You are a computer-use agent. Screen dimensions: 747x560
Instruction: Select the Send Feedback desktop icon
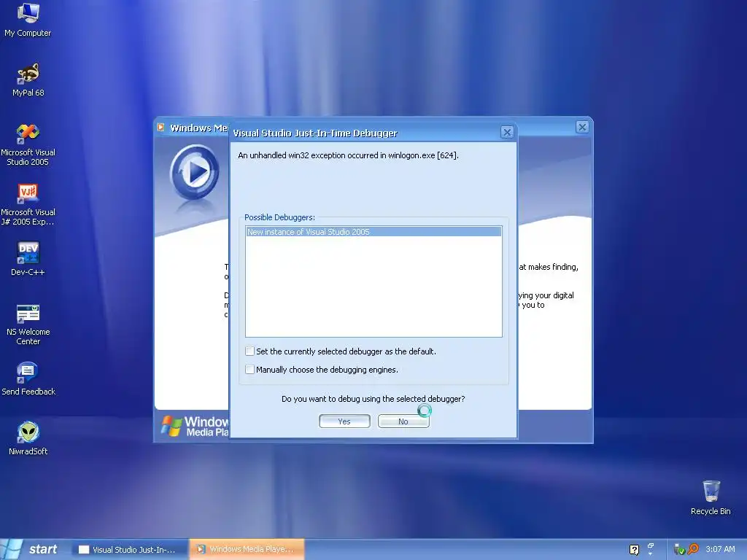pyautogui.click(x=28, y=378)
